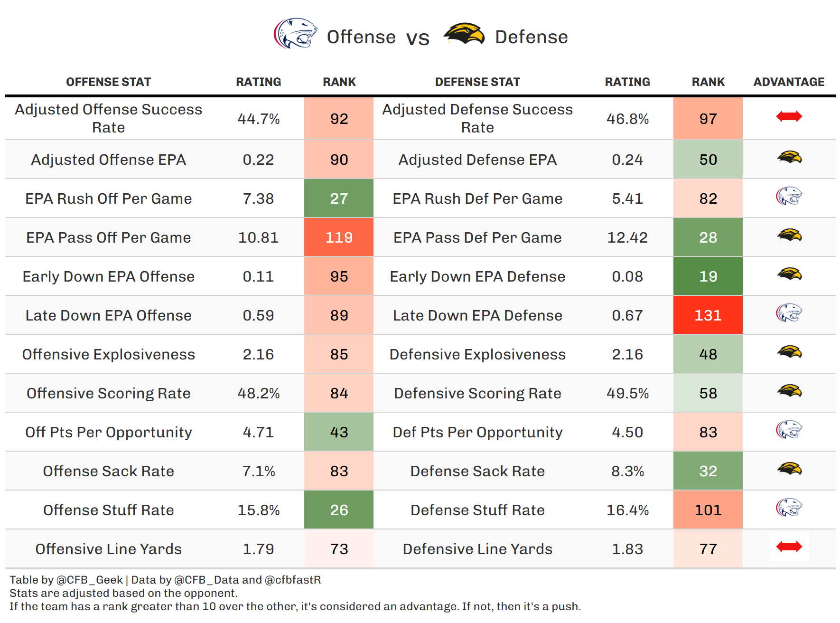This screenshot has width=840, height=623.
Task: Click the eagle advantage icon in Sack Rate row
Action: (789, 469)
